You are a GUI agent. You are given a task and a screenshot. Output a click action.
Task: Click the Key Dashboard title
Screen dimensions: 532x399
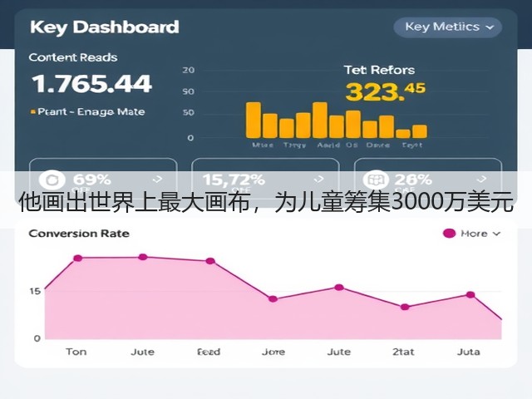[x=105, y=27]
